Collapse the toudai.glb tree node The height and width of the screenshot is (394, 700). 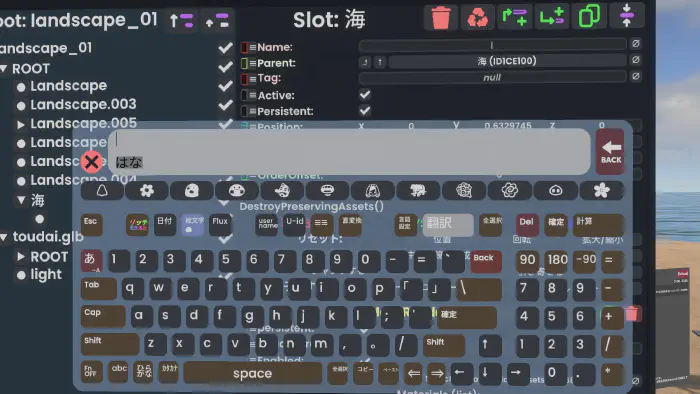[x=4, y=237]
